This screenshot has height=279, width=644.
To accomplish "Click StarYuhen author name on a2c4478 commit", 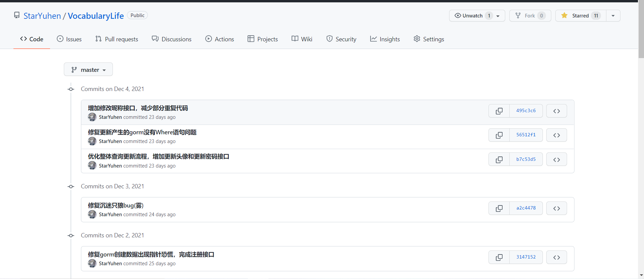I will coord(110,215).
